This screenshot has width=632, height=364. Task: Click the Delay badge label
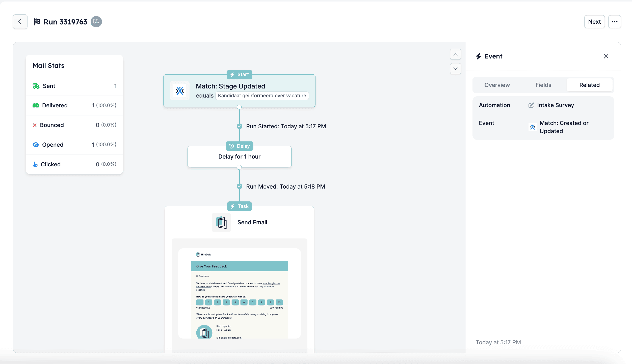239,146
